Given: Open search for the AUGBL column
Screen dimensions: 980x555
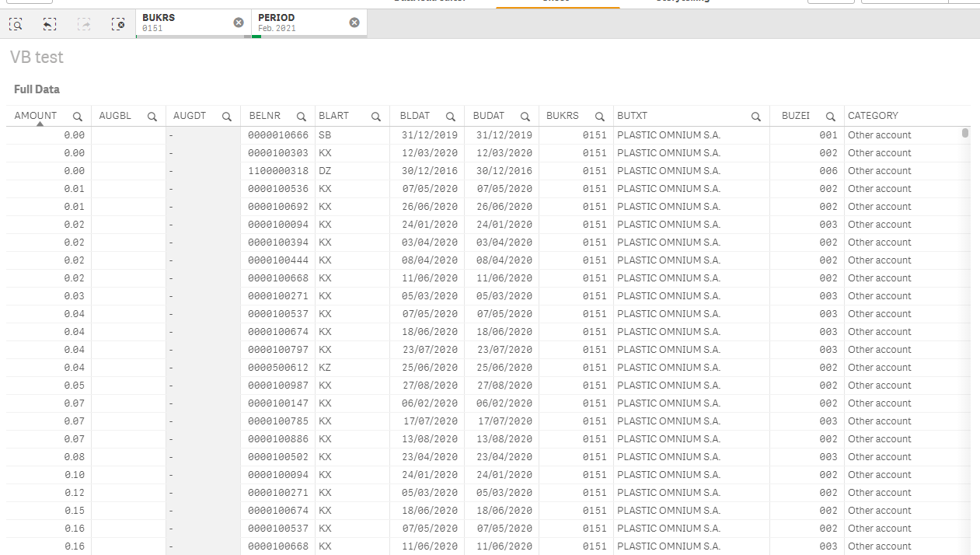Looking at the screenshot, I should click(x=152, y=115).
